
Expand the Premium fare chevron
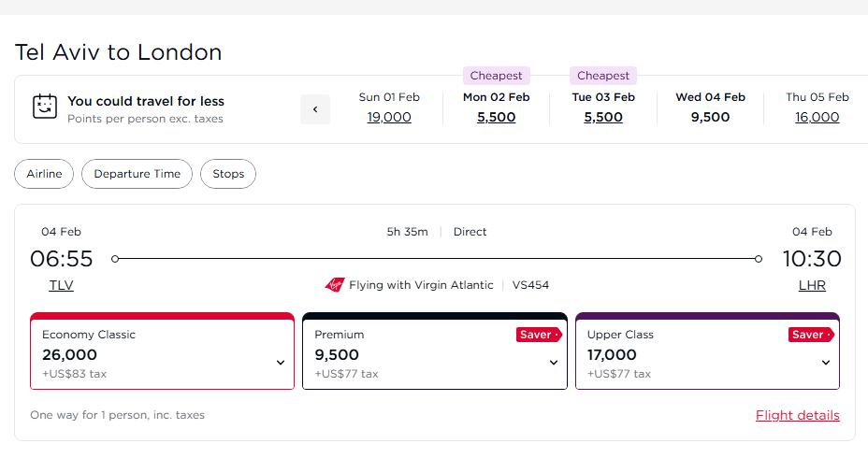[553, 363]
